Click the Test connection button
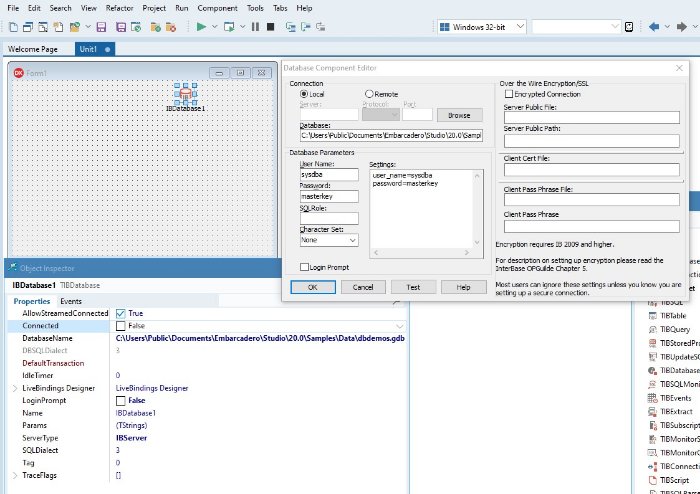The height and width of the screenshot is (494, 700). (x=413, y=287)
